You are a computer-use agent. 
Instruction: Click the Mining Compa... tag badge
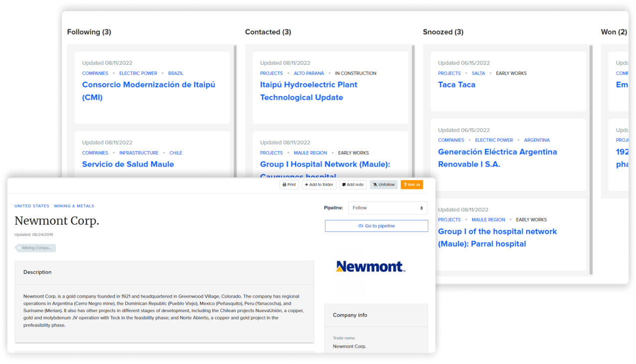(35, 248)
